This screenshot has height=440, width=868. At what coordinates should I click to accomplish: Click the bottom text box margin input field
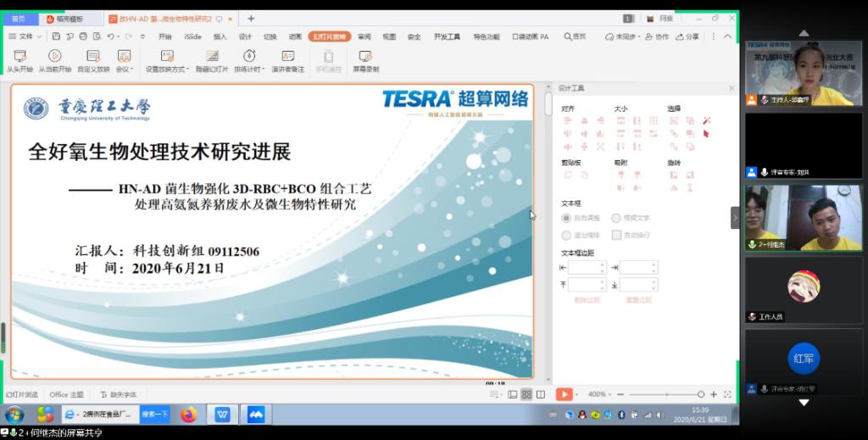[x=638, y=285]
